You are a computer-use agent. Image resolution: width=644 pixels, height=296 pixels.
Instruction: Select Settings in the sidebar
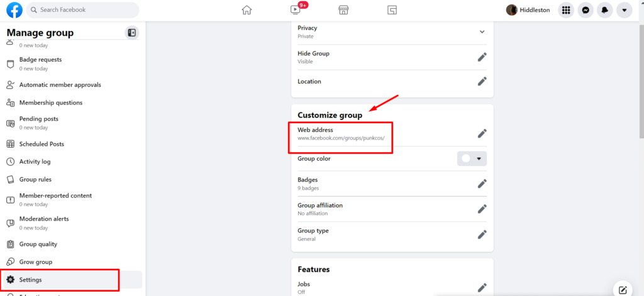(72, 280)
